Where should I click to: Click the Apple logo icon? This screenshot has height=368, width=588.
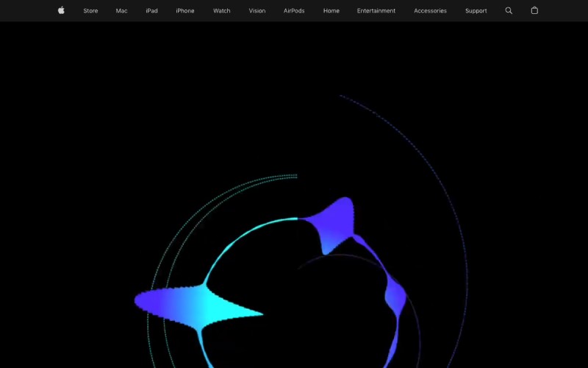point(61,10)
